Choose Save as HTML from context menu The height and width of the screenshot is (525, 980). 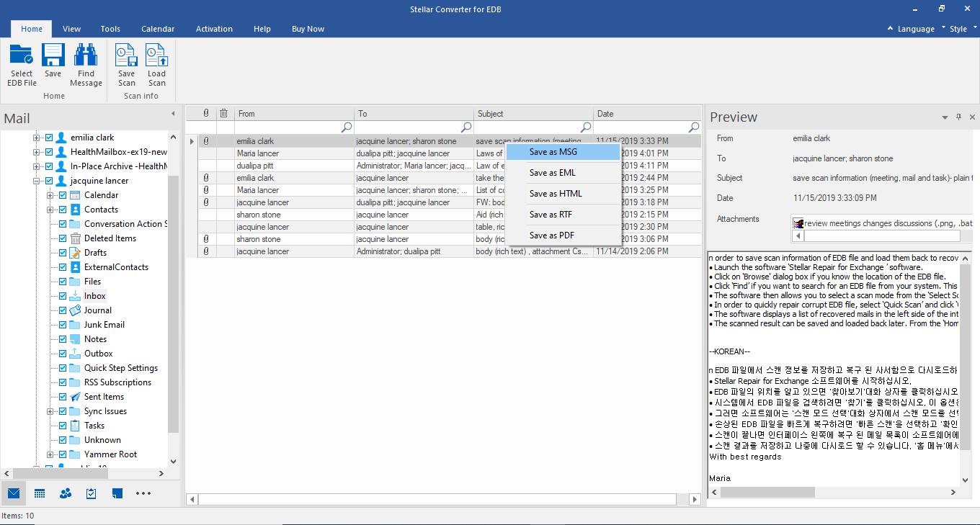tap(563, 194)
